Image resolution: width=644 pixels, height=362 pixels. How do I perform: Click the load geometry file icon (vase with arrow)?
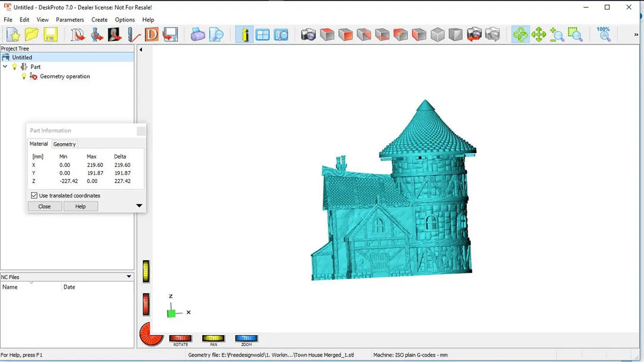97,35
